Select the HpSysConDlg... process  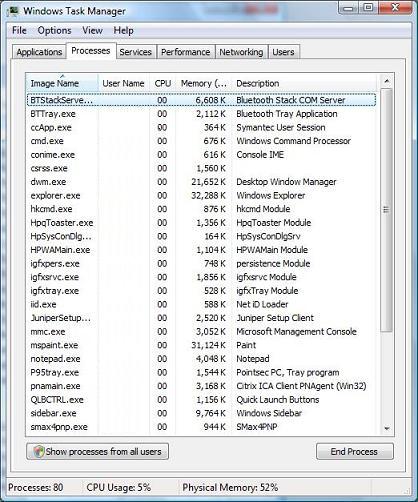coord(201,236)
